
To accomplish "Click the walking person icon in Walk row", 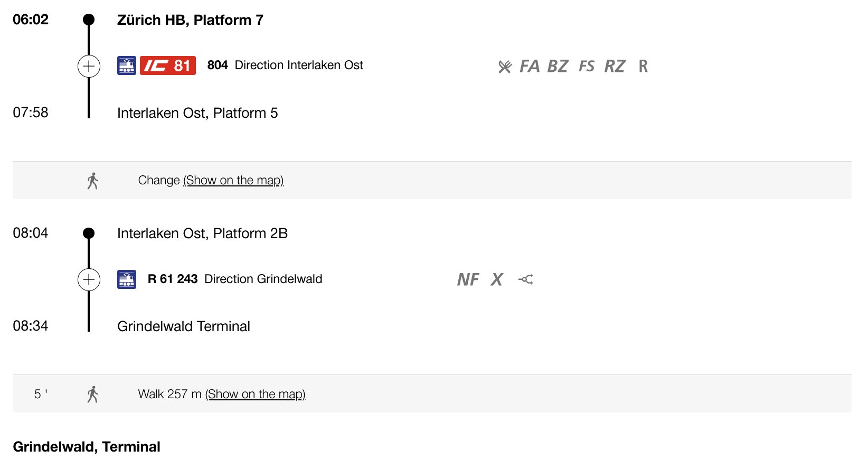I will (93, 394).
